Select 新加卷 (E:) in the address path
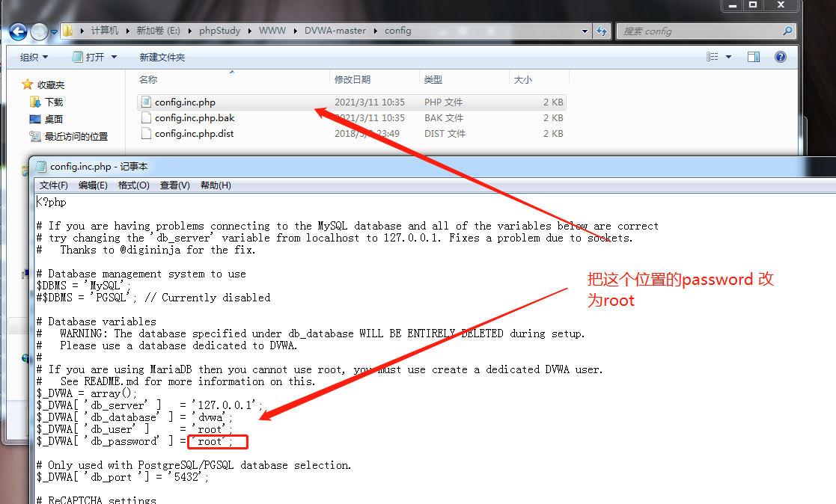This screenshot has height=504, width=836. click(x=159, y=31)
